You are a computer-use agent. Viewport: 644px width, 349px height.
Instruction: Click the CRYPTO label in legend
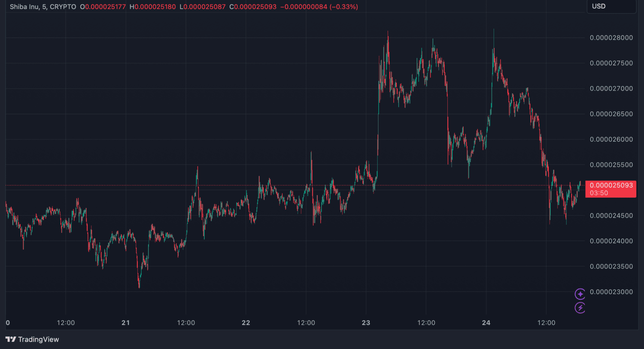[x=63, y=7]
